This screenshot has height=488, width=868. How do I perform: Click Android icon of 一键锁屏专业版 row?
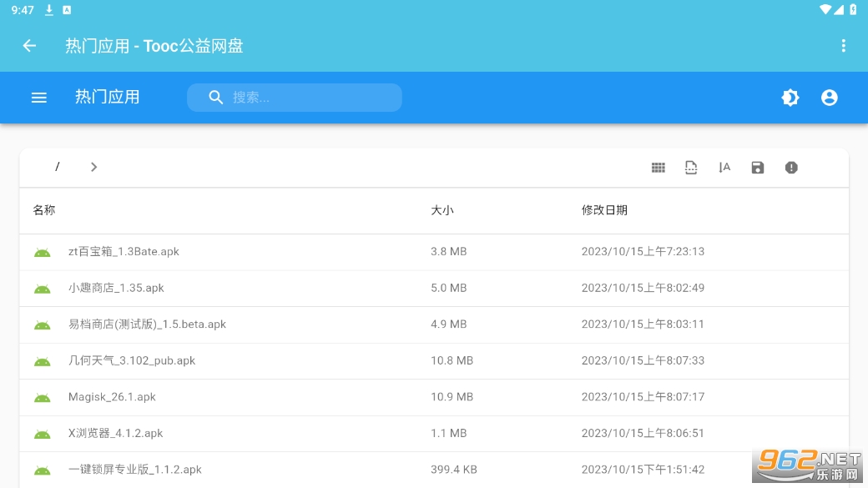tap(42, 470)
